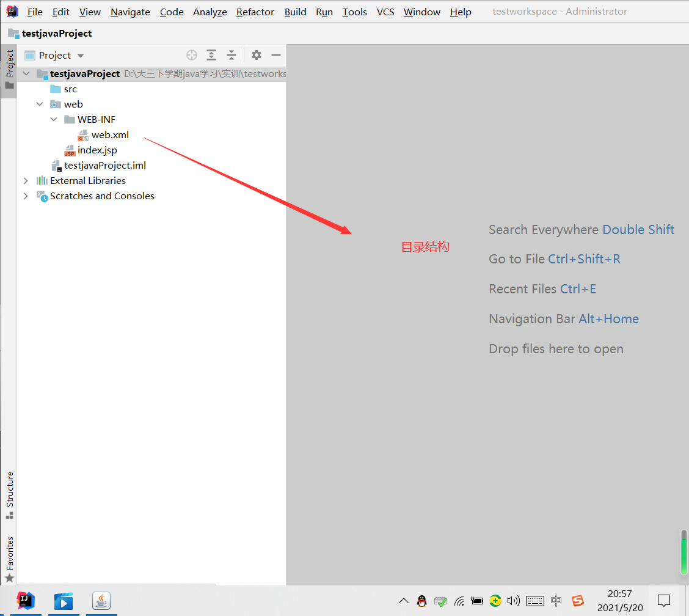Click the web.xml file icon
This screenshot has height=616, width=689.
(83, 136)
